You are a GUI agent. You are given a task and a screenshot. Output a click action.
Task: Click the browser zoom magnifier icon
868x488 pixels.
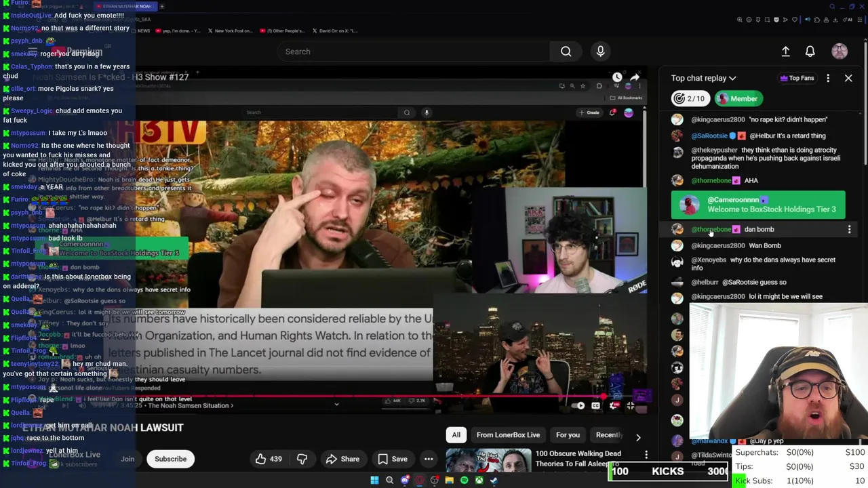click(x=739, y=20)
